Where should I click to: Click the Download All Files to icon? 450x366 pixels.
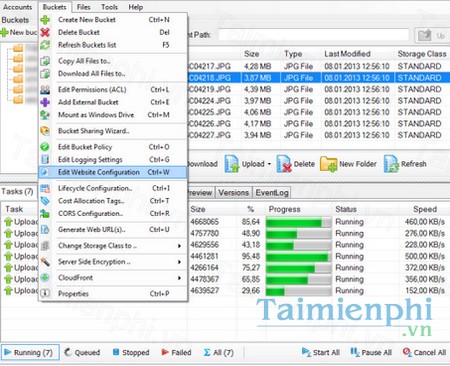click(x=45, y=74)
